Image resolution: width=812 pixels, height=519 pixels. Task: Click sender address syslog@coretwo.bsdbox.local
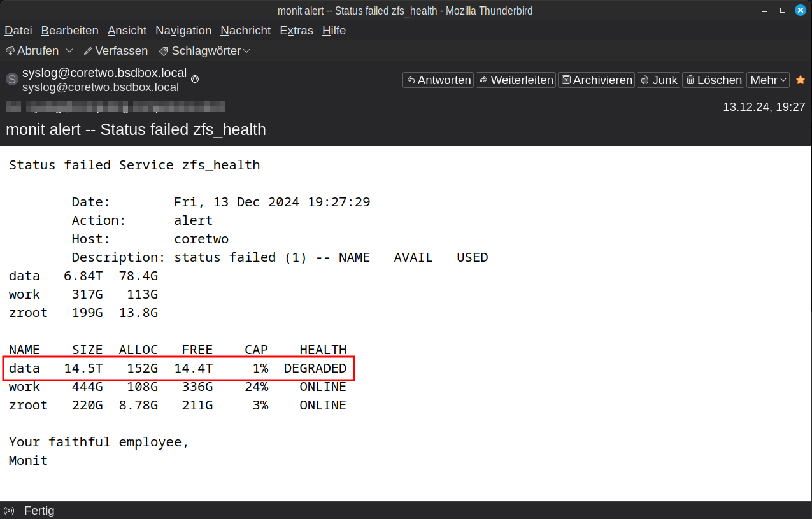click(104, 73)
